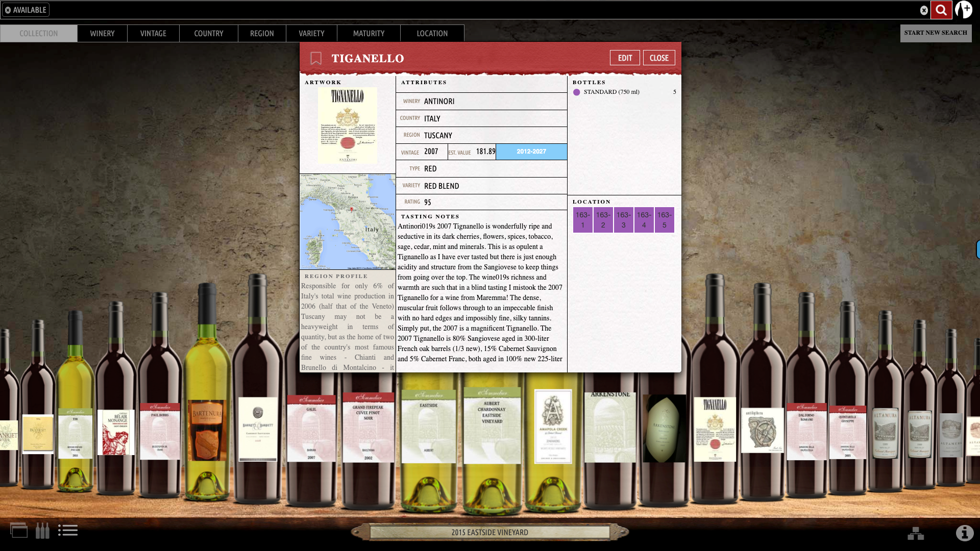Select the Bartenura bottle on shelf

click(x=207, y=393)
